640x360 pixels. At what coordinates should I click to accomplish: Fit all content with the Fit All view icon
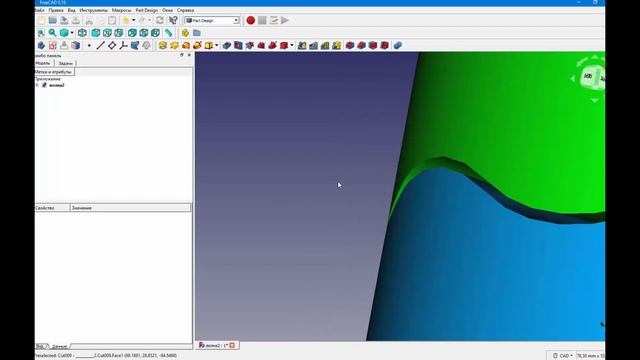tap(41, 33)
